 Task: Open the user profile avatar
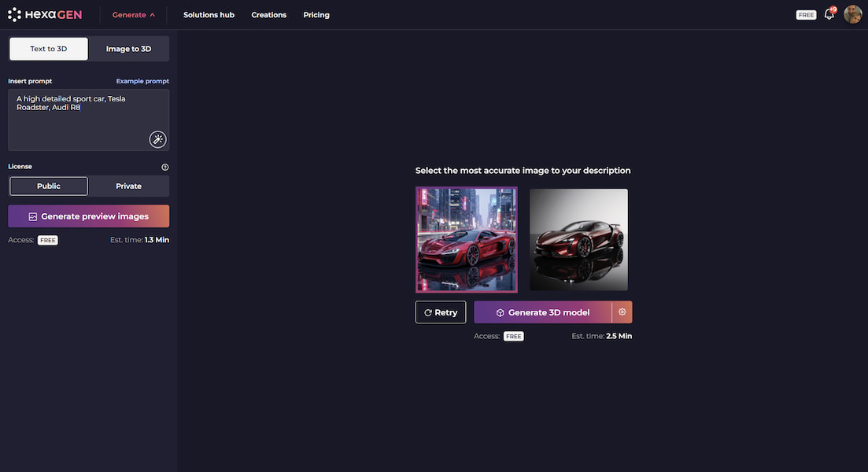tap(852, 14)
